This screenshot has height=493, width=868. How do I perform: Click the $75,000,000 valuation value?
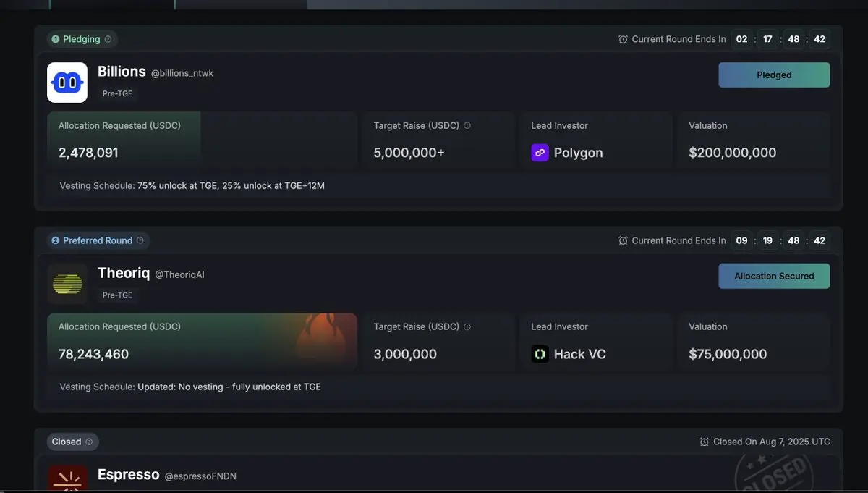(728, 354)
